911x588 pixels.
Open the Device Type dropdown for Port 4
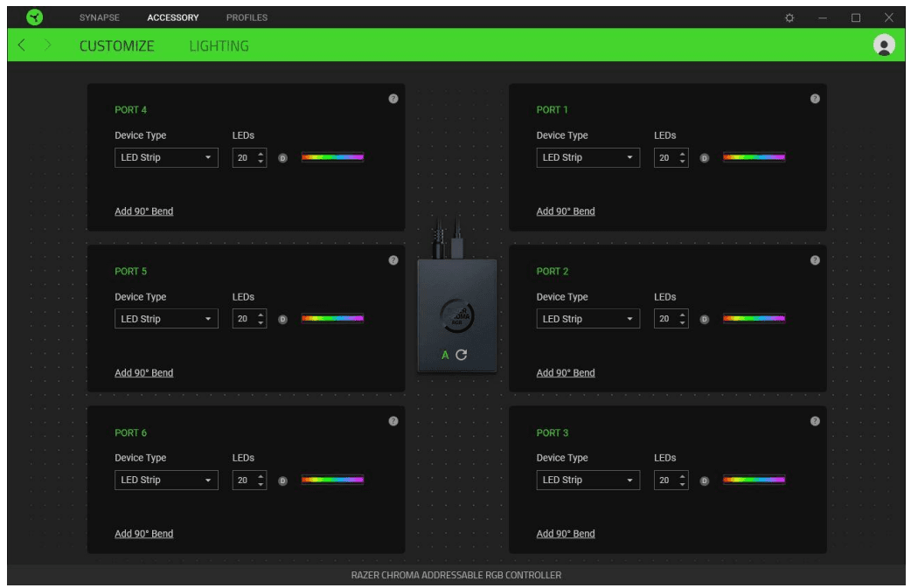point(166,157)
